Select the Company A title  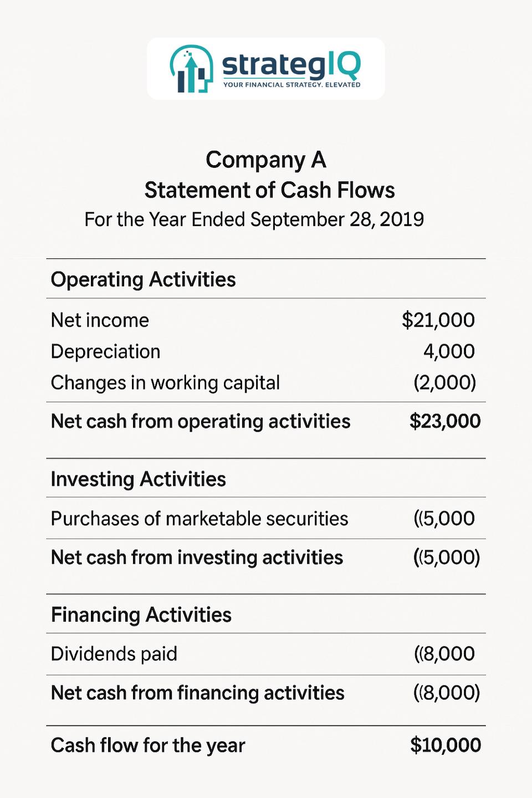265,160
